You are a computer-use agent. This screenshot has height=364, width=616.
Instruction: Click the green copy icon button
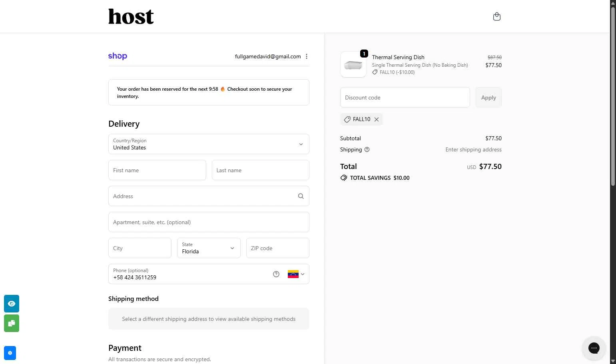(x=12, y=323)
